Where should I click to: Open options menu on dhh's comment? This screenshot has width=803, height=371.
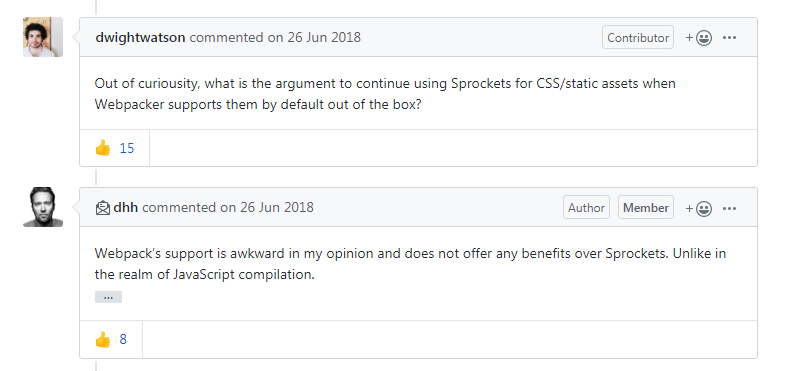coord(729,208)
